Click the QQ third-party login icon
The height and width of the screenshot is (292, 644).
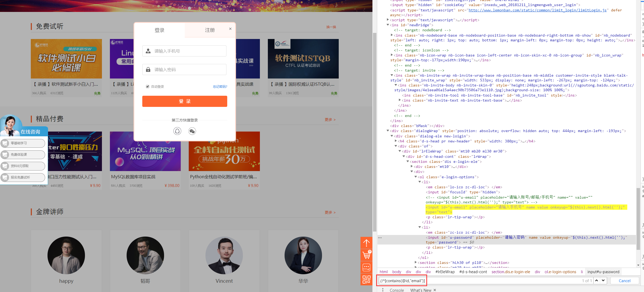click(177, 131)
